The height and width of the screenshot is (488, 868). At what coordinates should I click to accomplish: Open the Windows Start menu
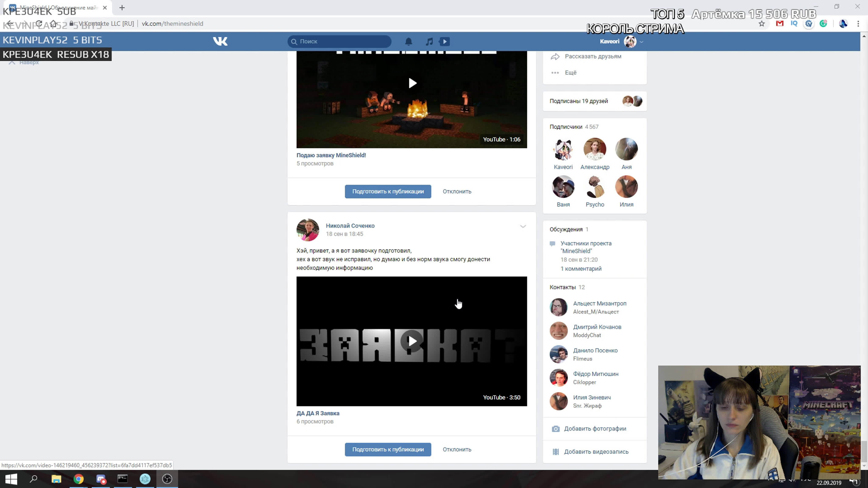click(x=11, y=479)
